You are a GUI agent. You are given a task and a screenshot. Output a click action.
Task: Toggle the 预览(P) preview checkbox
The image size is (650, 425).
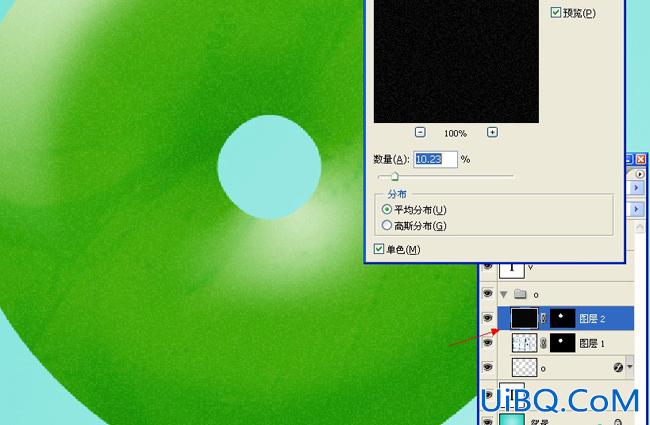point(555,12)
